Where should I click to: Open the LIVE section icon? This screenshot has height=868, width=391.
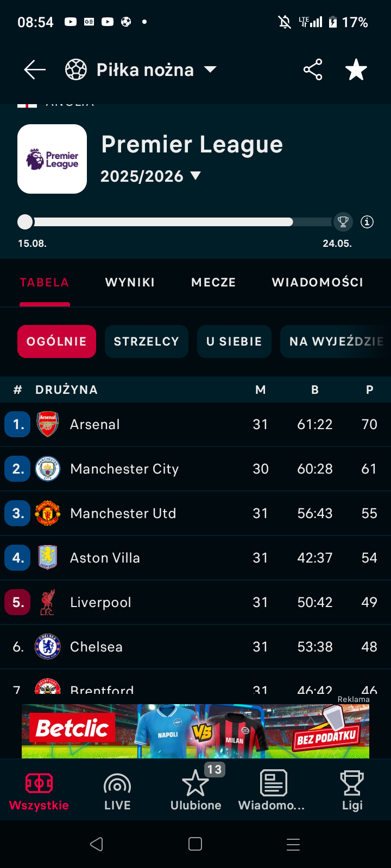coord(117,784)
